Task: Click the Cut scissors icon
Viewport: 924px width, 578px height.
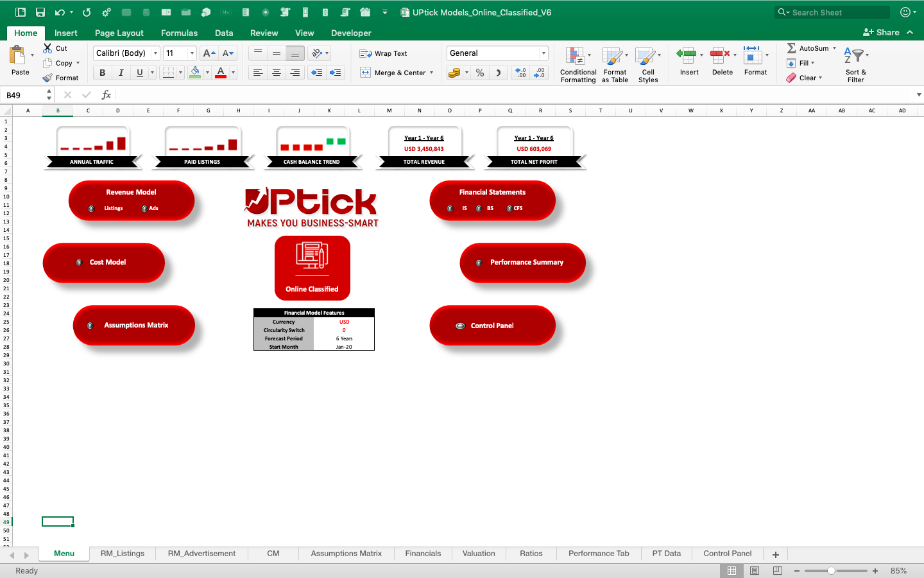Action: click(47, 48)
